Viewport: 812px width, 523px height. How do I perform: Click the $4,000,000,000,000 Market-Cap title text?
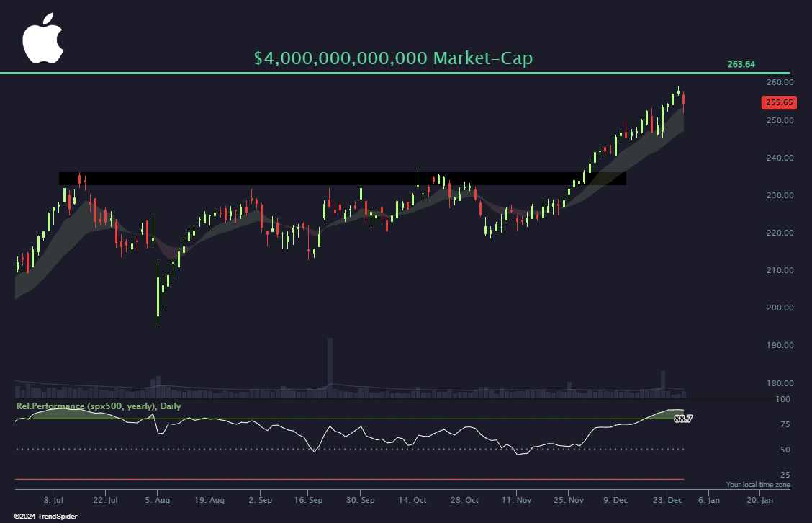coord(393,58)
